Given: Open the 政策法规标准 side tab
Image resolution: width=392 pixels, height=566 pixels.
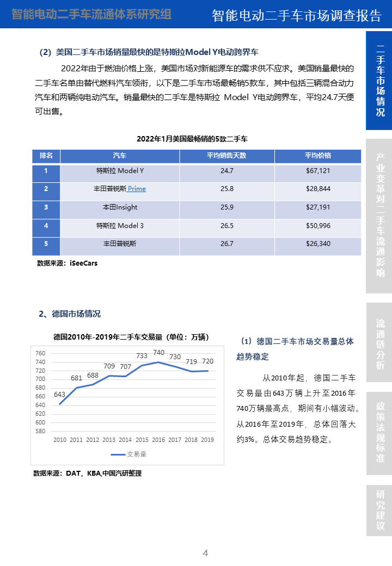Looking at the screenshot, I should click(x=379, y=433).
